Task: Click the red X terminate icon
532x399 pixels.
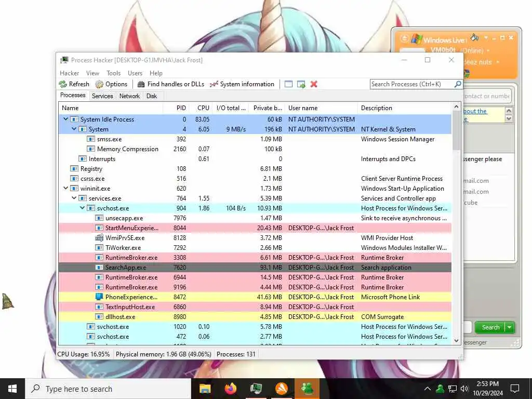Action: [x=314, y=84]
